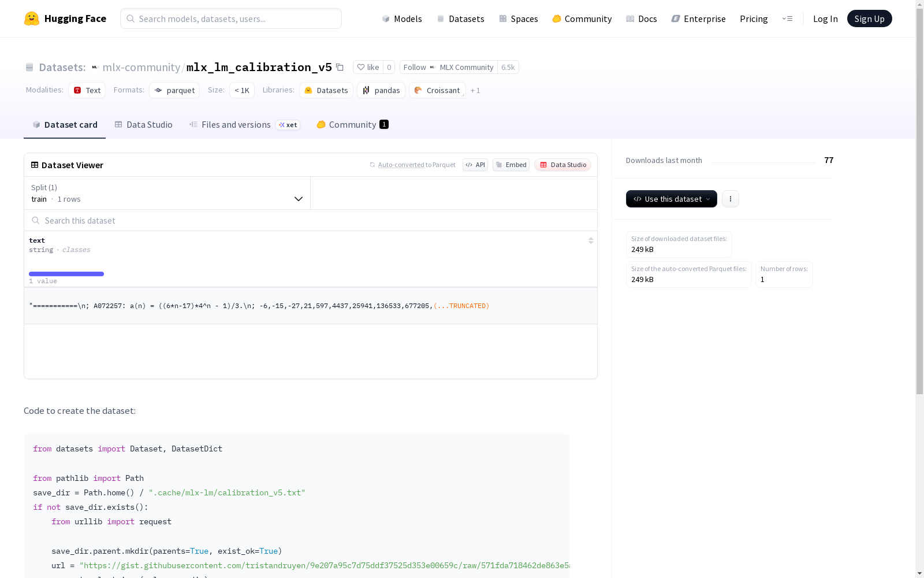The image size is (924, 578).
Task: Open the Hugging Face logo home link
Action: 65,18
